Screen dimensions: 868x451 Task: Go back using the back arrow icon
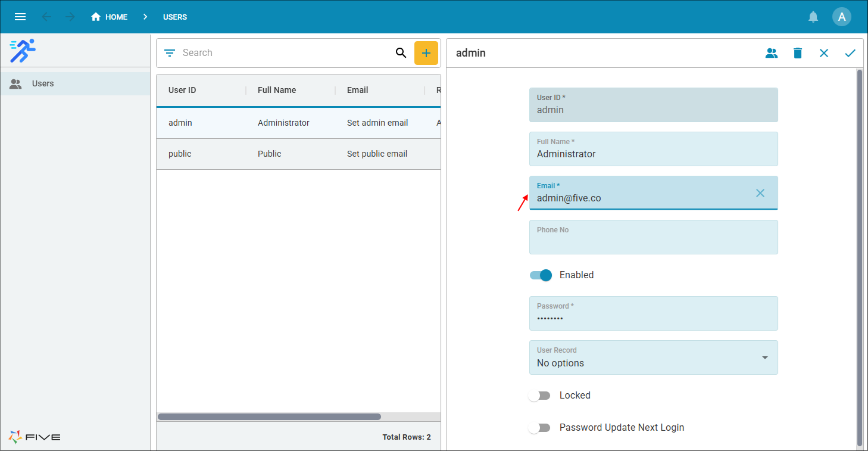point(46,17)
